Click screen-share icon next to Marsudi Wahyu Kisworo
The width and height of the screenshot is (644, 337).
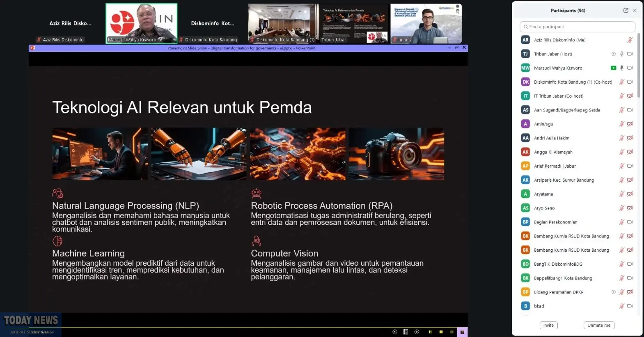pyautogui.click(x=613, y=68)
